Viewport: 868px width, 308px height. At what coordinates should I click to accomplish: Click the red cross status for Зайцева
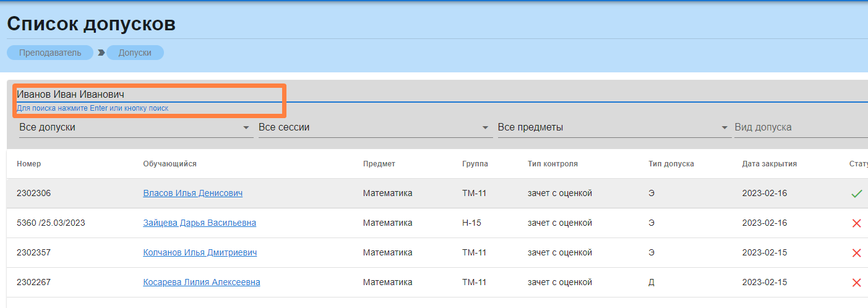tap(856, 223)
